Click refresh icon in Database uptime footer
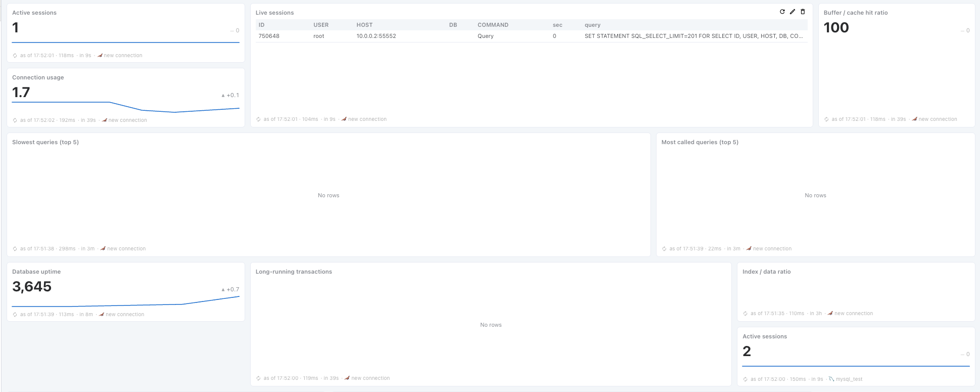Image resolution: width=980 pixels, height=392 pixels. click(15, 315)
